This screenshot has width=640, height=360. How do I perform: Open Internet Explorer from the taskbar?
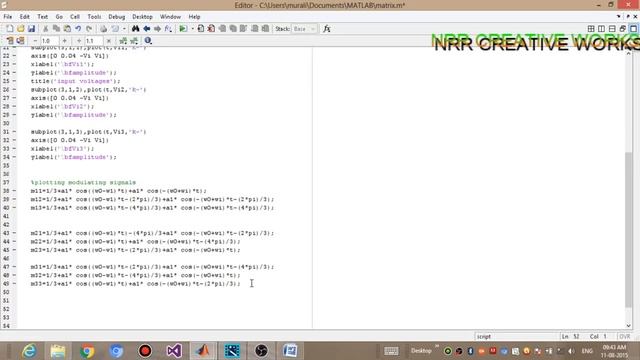pyautogui.click(x=29, y=351)
